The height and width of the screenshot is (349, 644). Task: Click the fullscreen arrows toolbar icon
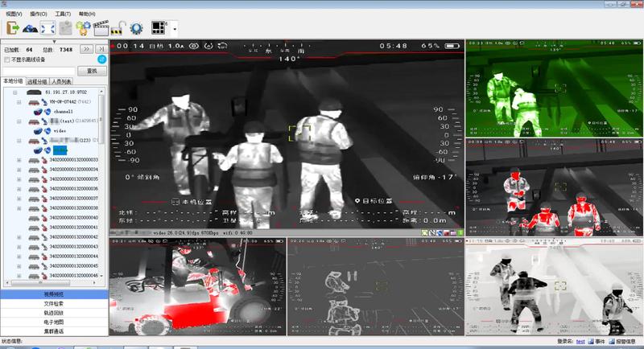(x=47, y=28)
